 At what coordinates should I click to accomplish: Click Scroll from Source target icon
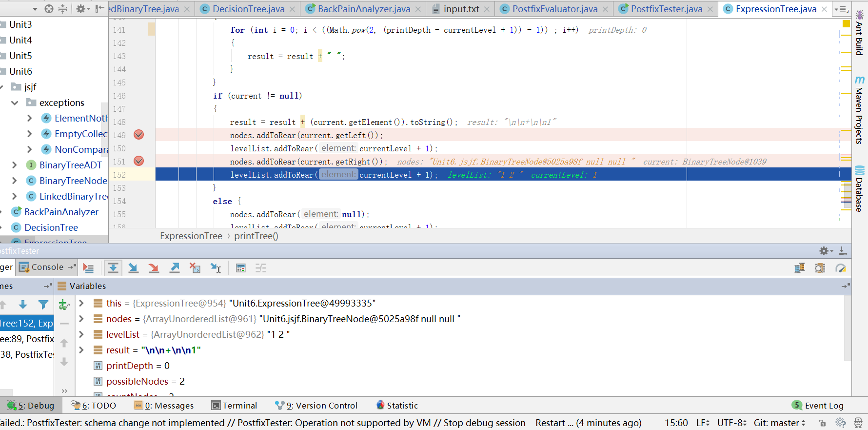click(49, 9)
